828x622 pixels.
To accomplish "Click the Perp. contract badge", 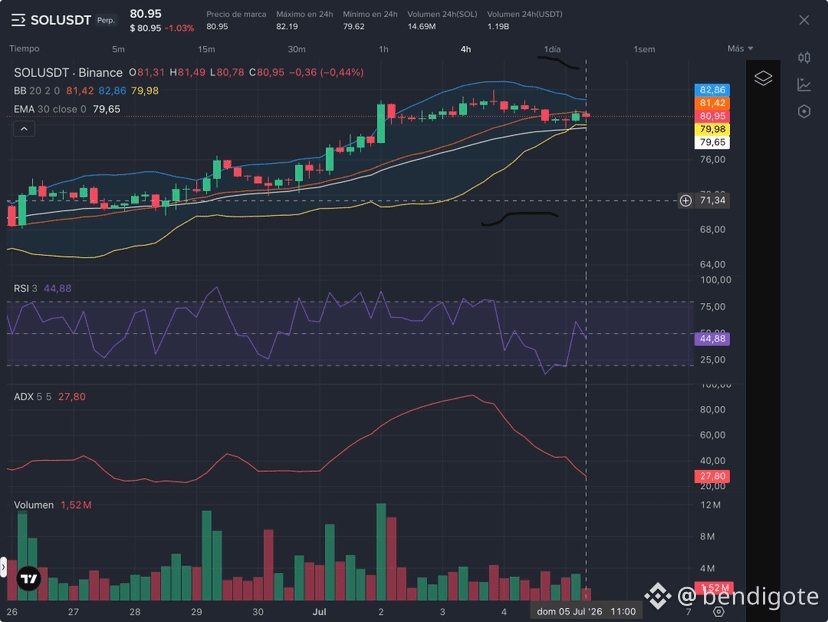I will click(106, 20).
